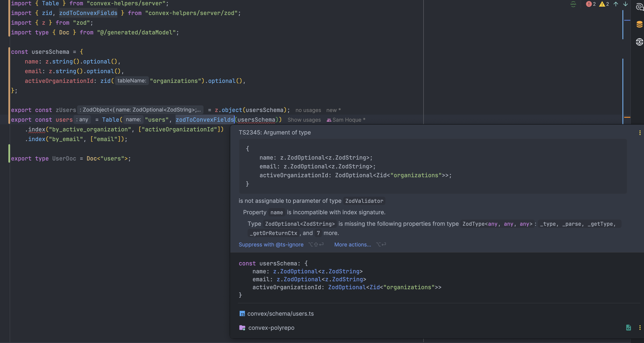Click the 'tableName:' parameter hint
The width and height of the screenshot is (644, 343).
(x=132, y=81)
